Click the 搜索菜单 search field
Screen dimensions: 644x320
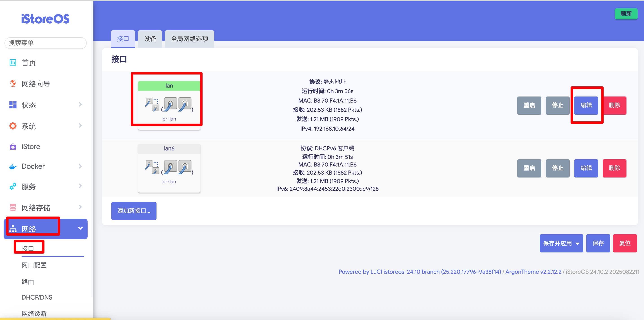point(46,43)
